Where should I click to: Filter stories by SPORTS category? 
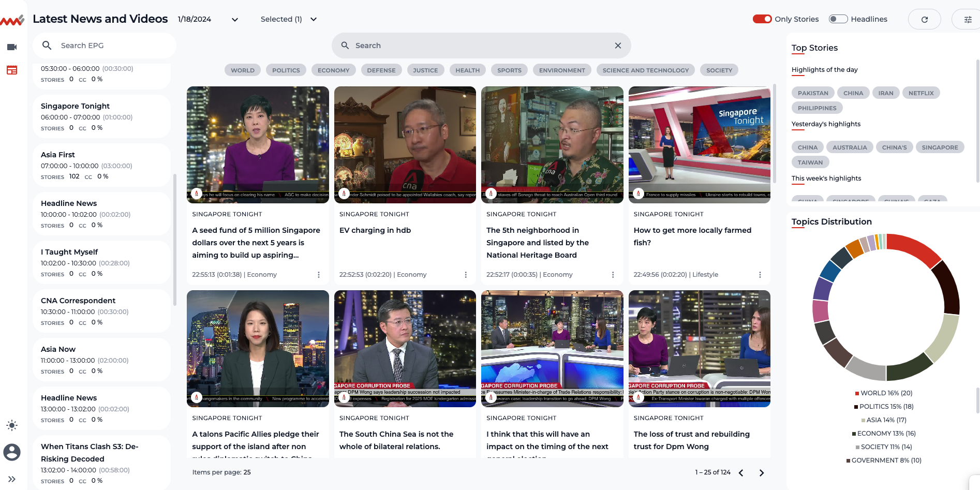pyautogui.click(x=510, y=70)
